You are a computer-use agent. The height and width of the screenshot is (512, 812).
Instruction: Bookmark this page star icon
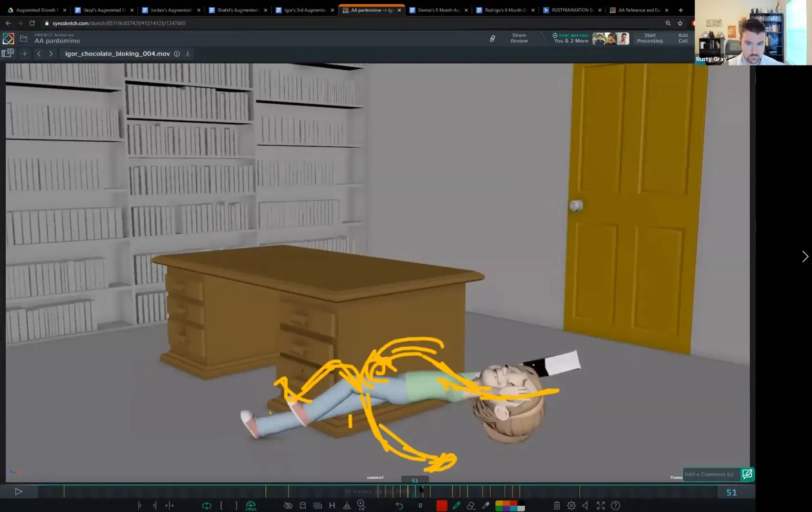pyautogui.click(x=680, y=23)
